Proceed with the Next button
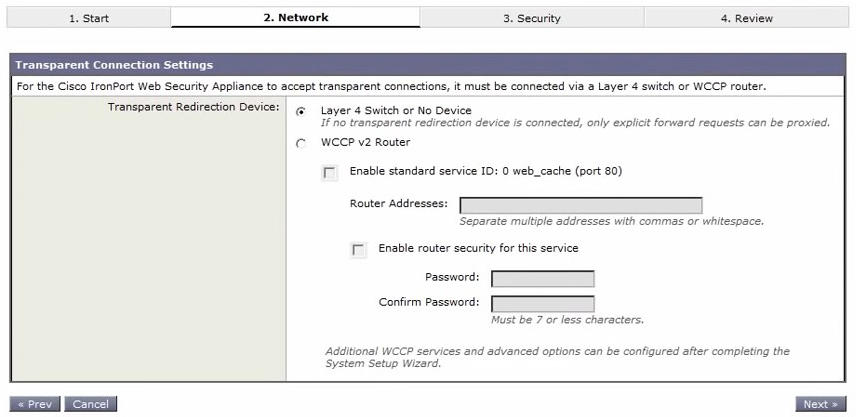 pos(821,404)
